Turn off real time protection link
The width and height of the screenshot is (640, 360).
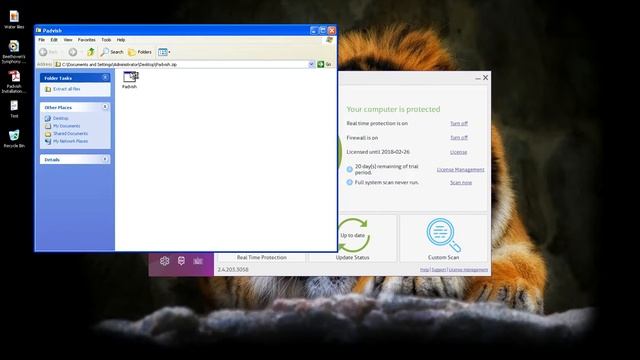[x=459, y=123]
